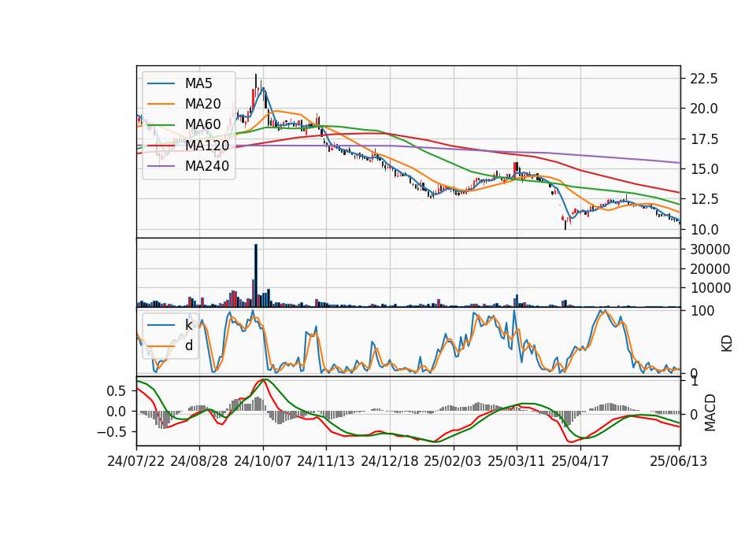The height and width of the screenshot is (543, 756).
Task: Click the 10000 volume axis label
Action: coord(710,288)
